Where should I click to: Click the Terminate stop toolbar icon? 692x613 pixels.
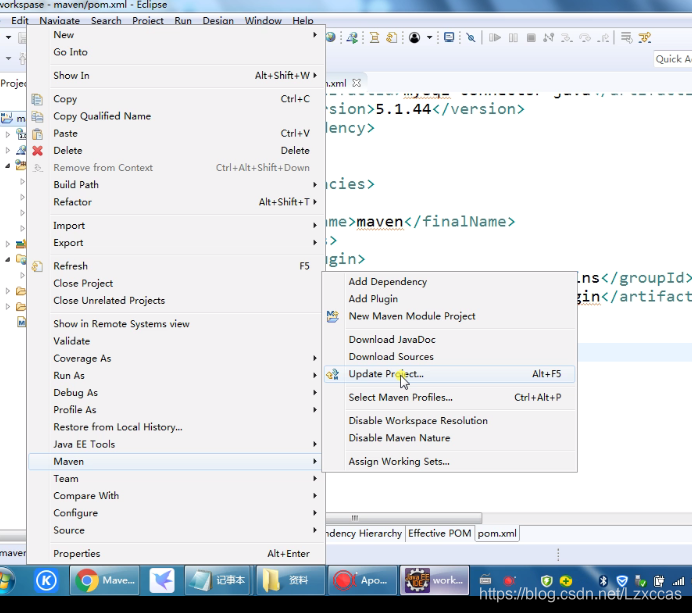tap(531, 38)
